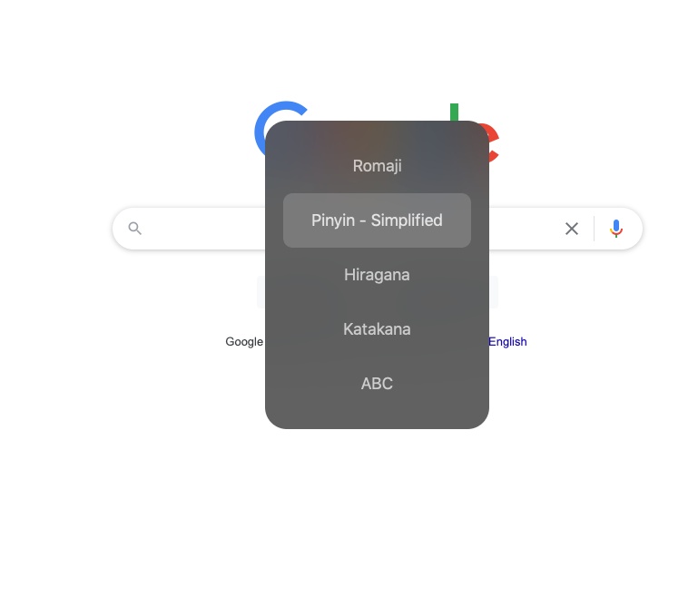Image resolution: width=698 pixels, height=616 pixels.
Task: Click the button edge visible left of the Hiragana row
Action: pos(261,292)
